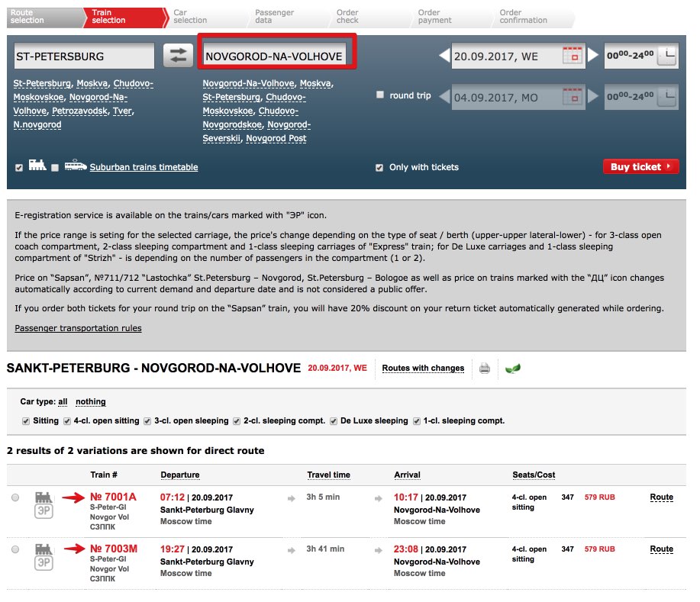Open clock picker for departure time range
The width and height of the screenshot is (700, 602).
pos(667,56)
